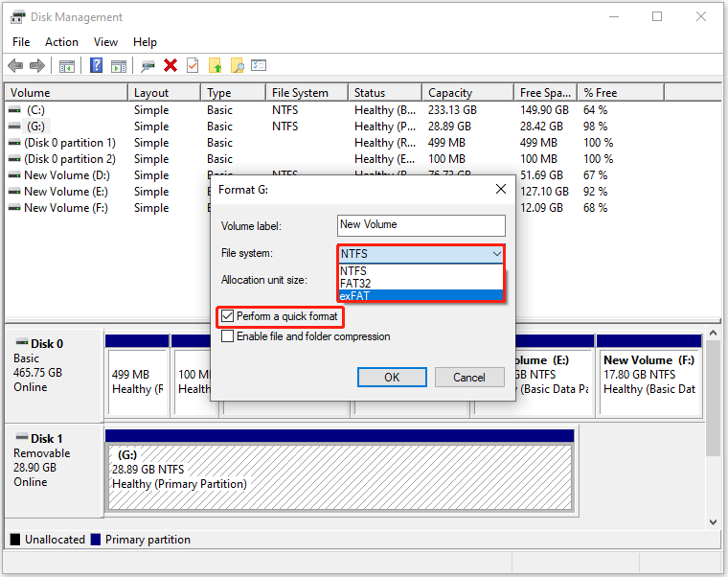Click drive icon beside New Volume (D:)
The width and height of the screenshot is (728, 577).
(x=15, y=175)
